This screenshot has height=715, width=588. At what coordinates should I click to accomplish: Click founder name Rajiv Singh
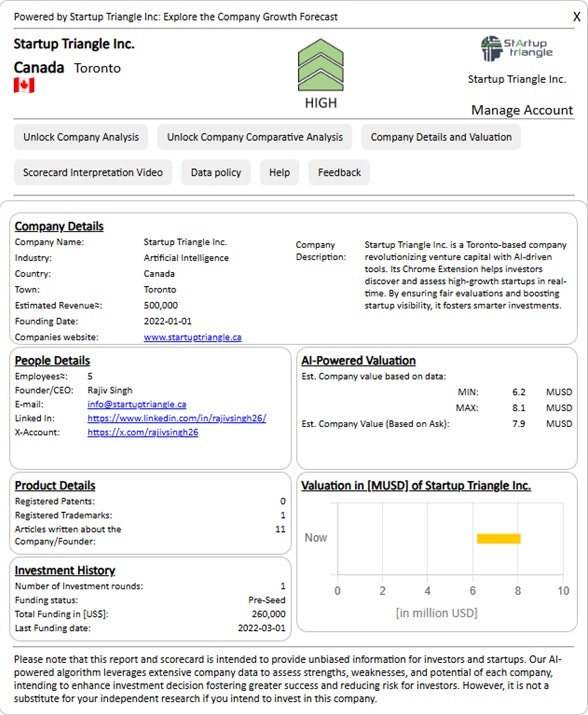tap(109, 390)
